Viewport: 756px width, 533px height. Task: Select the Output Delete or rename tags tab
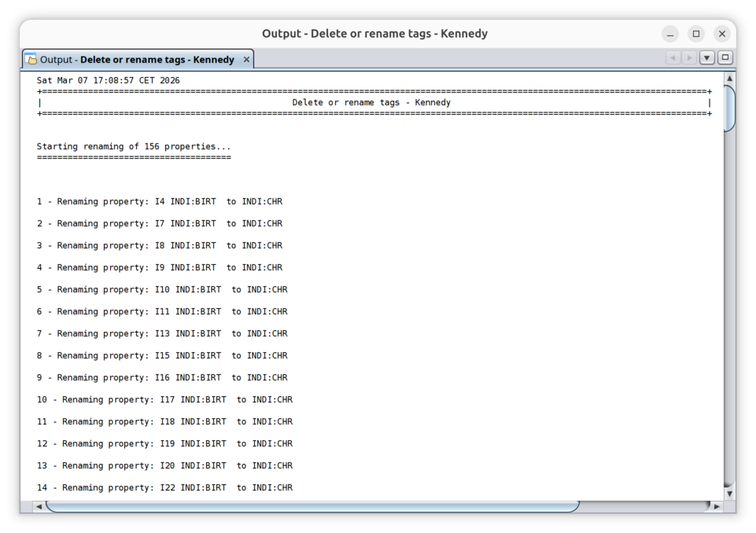[137, 60]
